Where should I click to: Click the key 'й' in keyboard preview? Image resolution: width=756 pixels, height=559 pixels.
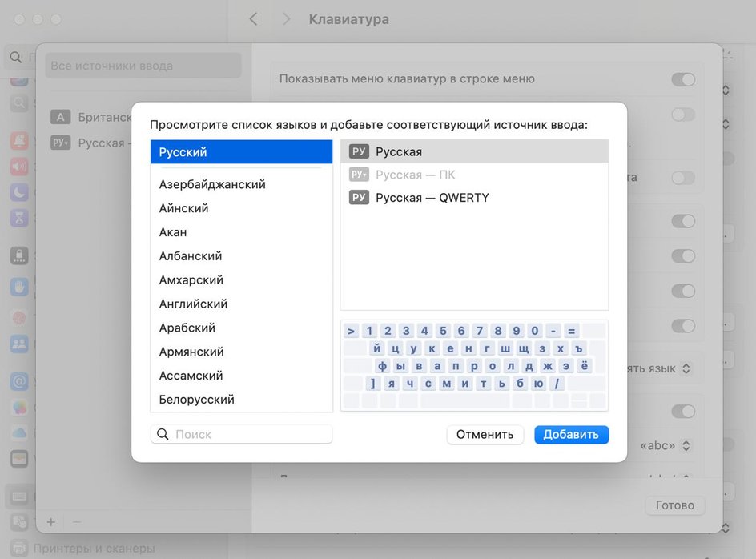377,348
